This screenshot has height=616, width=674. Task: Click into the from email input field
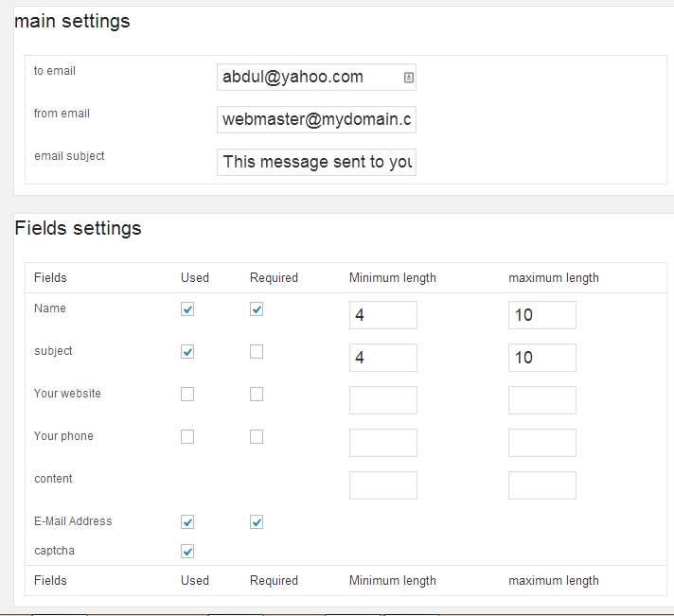(x=316, y=119)
